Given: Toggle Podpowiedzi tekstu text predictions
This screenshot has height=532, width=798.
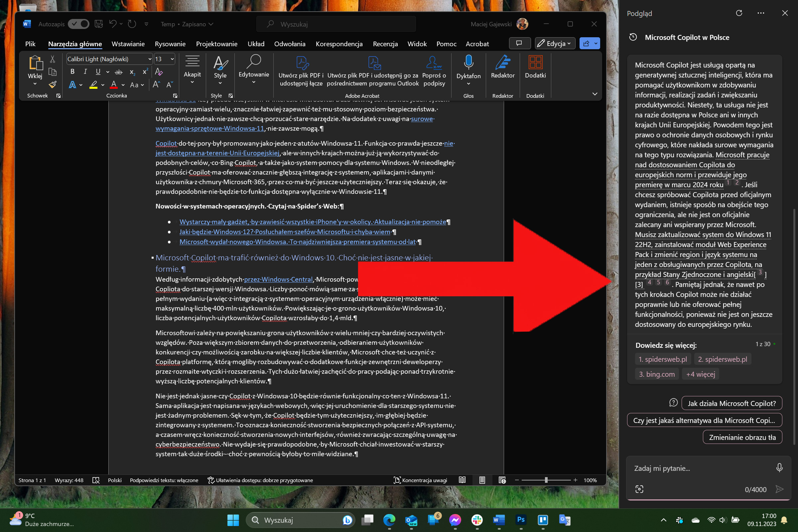Looking at the screenshot, I should tap(164, 480).
